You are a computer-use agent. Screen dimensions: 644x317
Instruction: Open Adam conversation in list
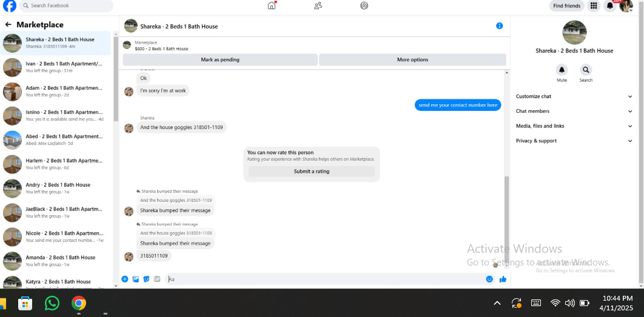pos(55,91)
